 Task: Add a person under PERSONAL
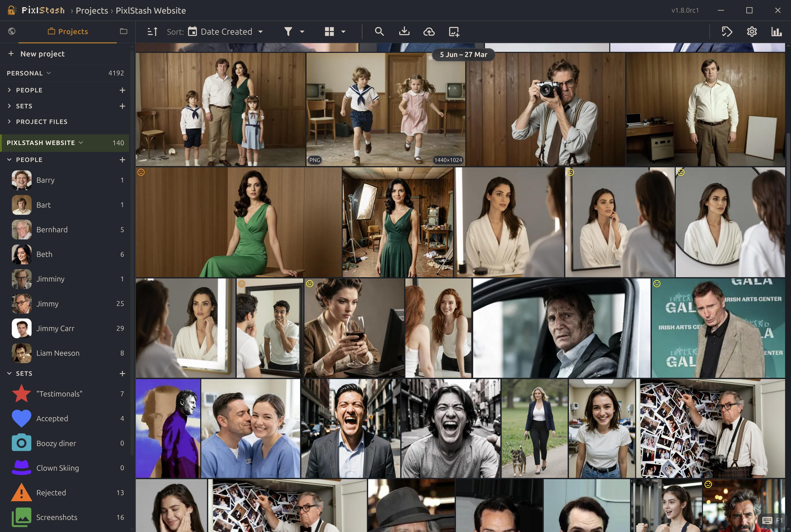(122, 90)
